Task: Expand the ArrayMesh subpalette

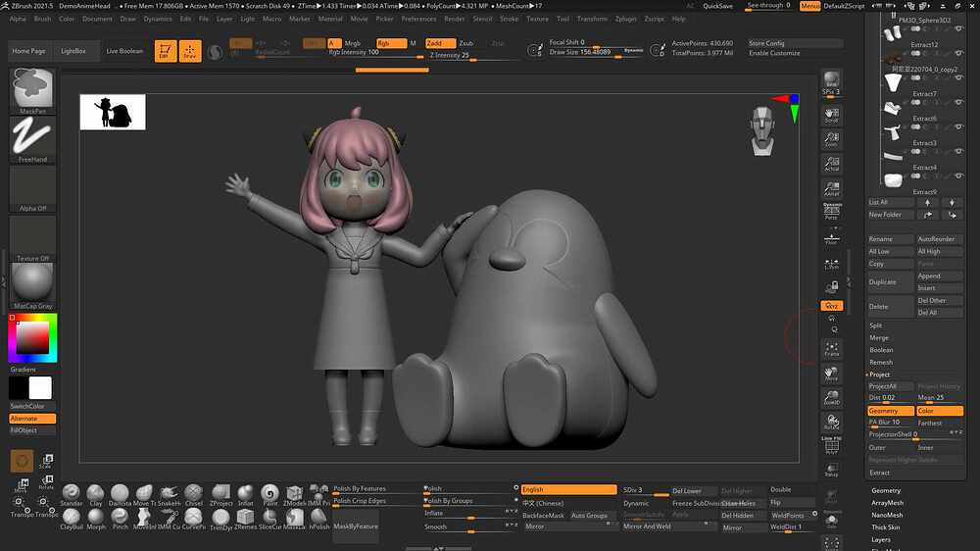Action: click(887, 503)
